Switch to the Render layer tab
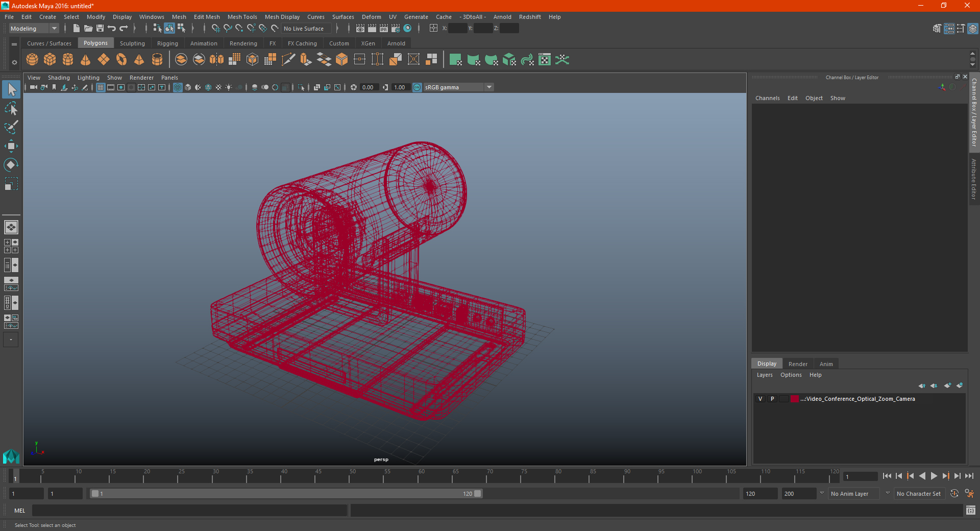This screenshot has height=531, width=980. pyautogui.click(x=798, y=364)
